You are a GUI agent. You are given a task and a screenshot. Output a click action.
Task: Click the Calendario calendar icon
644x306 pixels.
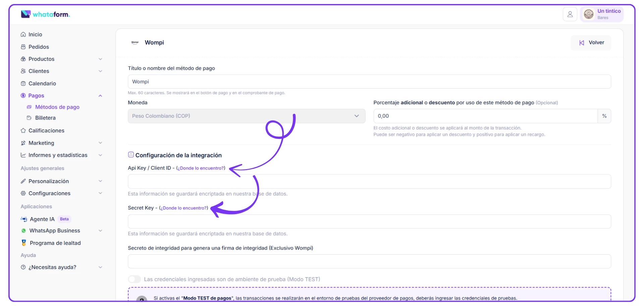coord(23,84)
